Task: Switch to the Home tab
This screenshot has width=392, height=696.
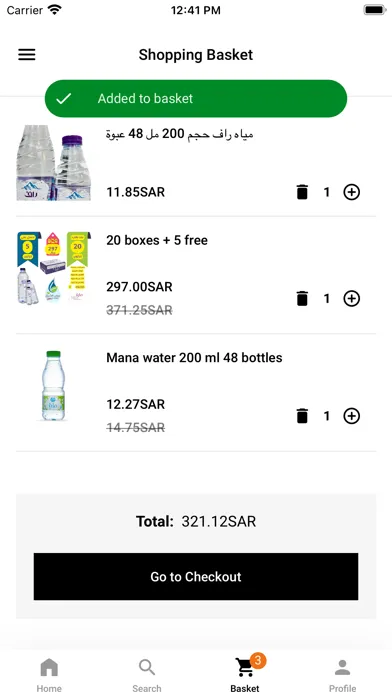Action: pos(49,675)
